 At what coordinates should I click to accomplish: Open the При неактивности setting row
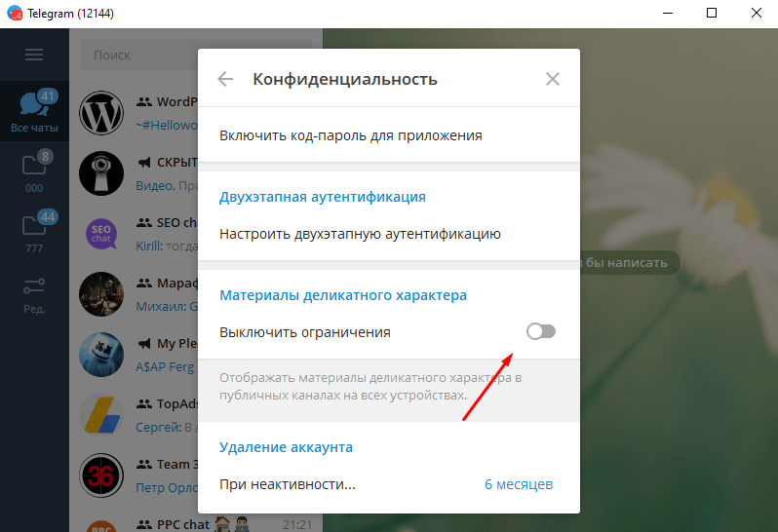pyautogui.click(x=388, y=484)
